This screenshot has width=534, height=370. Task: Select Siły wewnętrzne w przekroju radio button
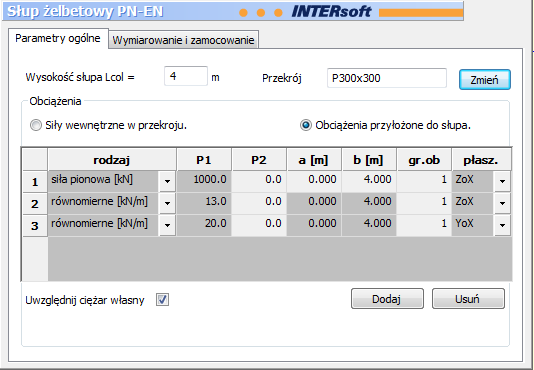pos(36,125)
